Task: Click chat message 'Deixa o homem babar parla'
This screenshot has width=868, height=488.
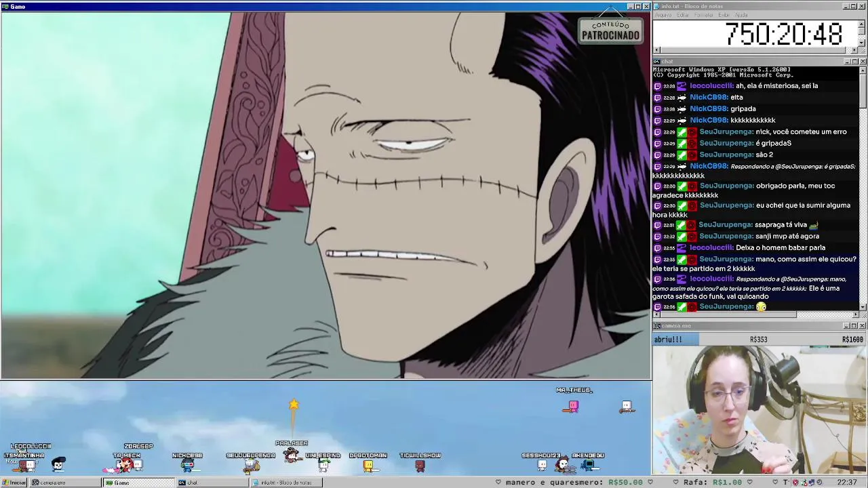Action: pos(781,248)
